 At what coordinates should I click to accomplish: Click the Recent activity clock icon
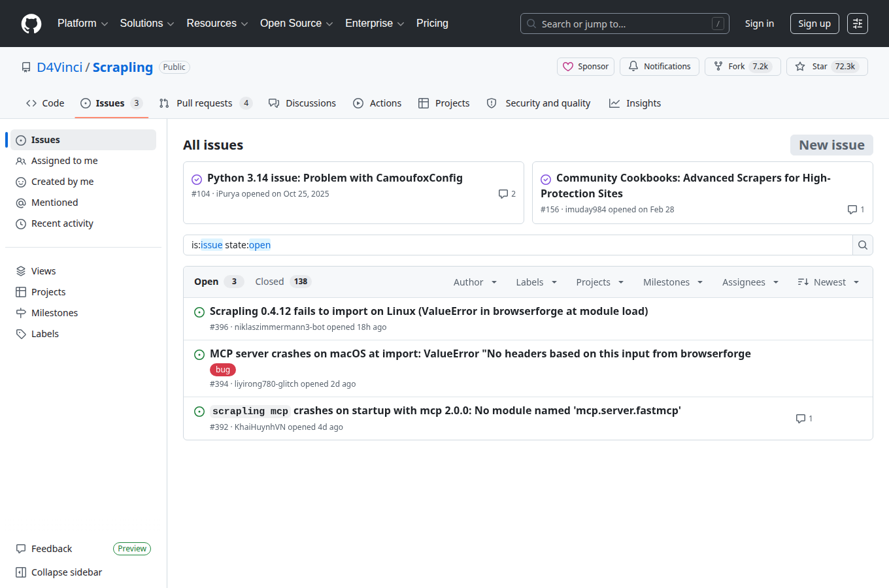(21, 223)
